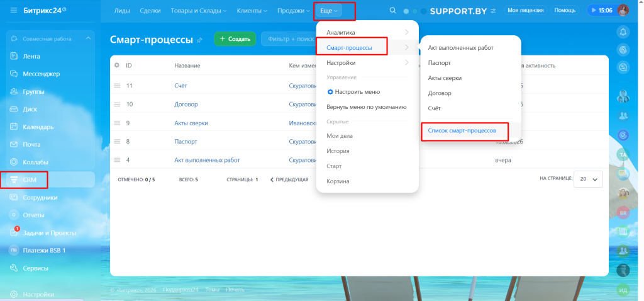The width and height of the screenshot is (644, 301).
Task: Open Диск in the left sidebar
Action: pos(30,109)
